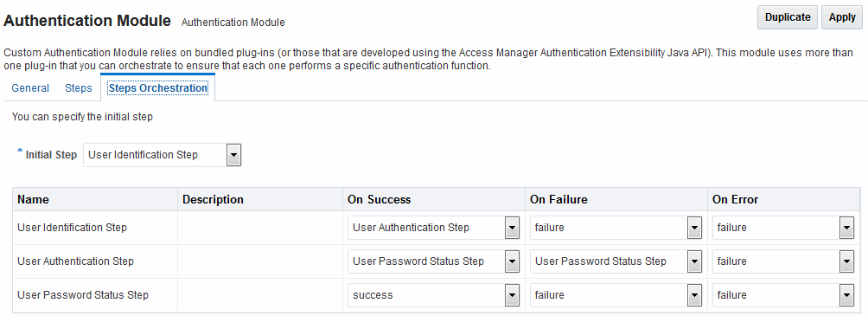Viewport: 868px width, 316px height.
Task: Open On Failure arrow for User Authentication Step
Action: (x=694, y=261)
